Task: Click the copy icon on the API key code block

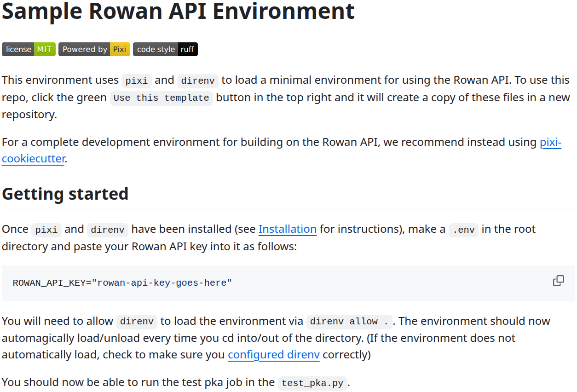Action: (558, 280)
